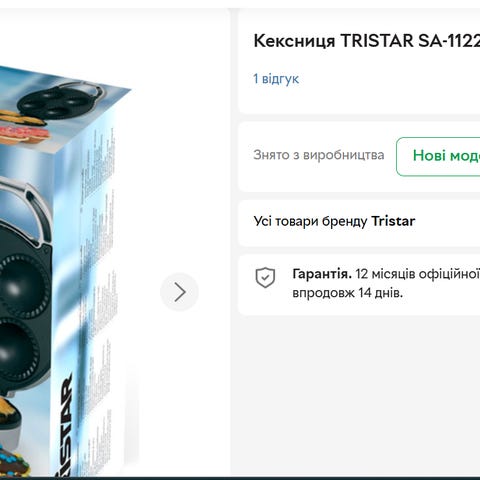Viewport: 480px width, 480px height.
Task: Open the 1 відгук review link
Action: (x=276, y=79)
